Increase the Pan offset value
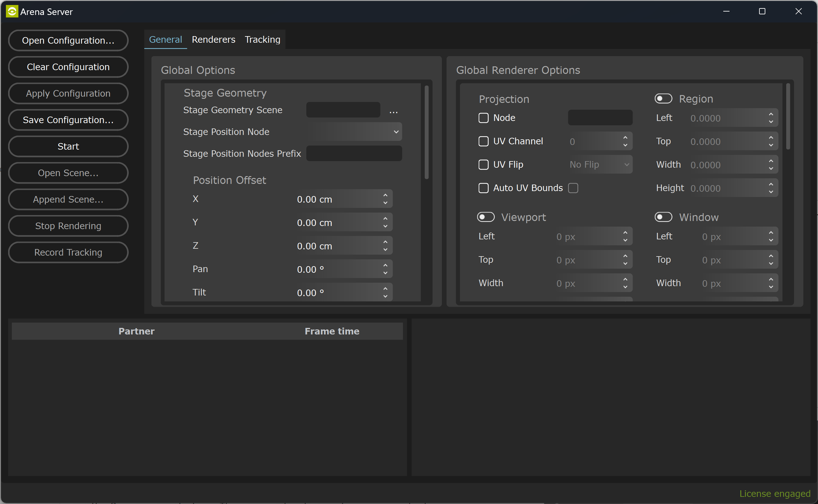Screen dimensions: 818x504 [385, 265]
